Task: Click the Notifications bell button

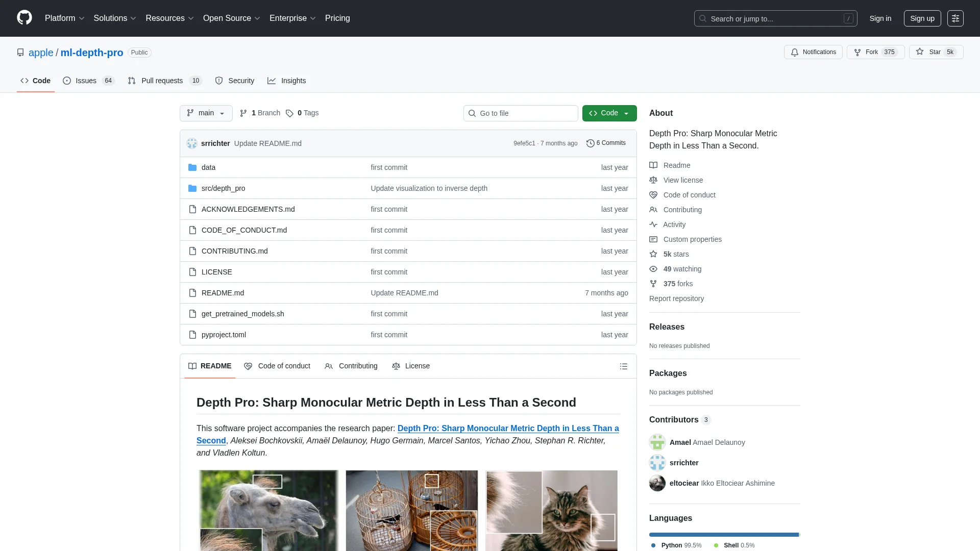Action: coord(813,52)
